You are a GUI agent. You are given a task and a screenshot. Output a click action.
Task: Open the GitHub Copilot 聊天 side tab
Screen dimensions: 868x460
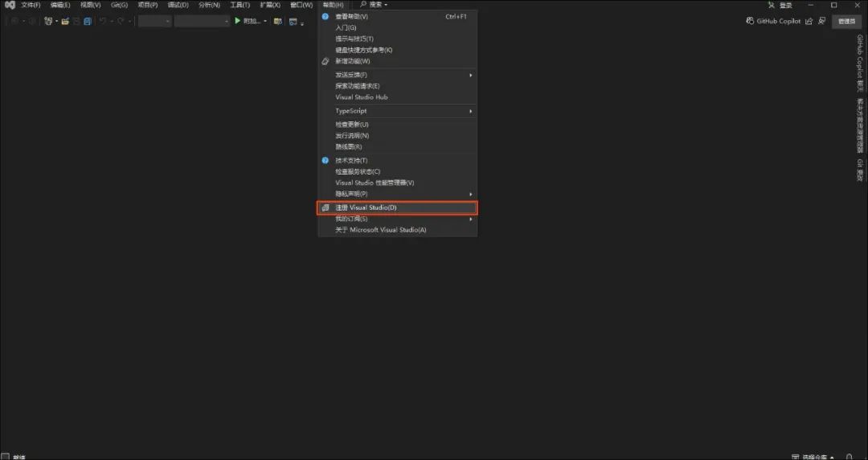(860, 64)
